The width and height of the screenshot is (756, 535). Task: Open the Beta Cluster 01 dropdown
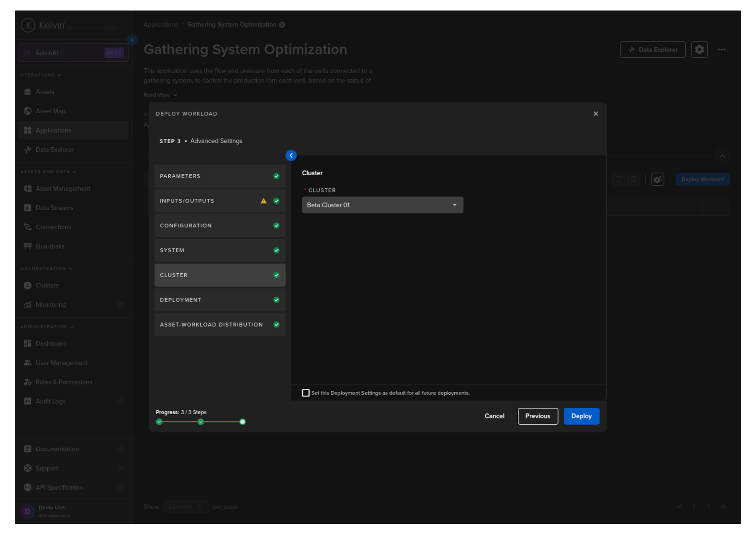tap(382, 205)
